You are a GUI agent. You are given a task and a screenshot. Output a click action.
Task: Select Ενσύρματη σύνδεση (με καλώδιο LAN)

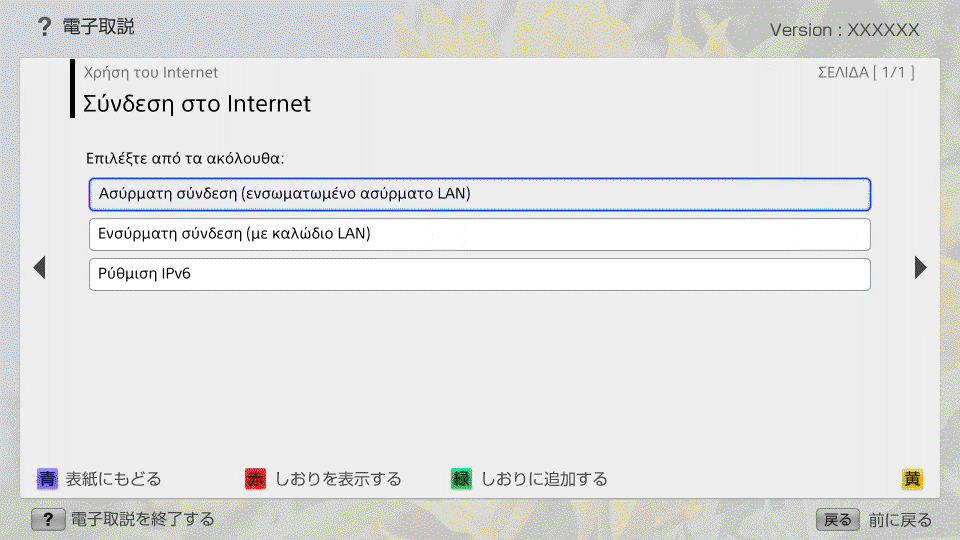pyautogui.click(x=480, y=235)
